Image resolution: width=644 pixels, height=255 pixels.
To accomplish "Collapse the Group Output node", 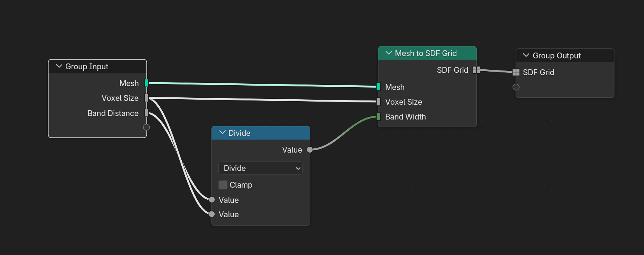I will (x=526, y=55).
